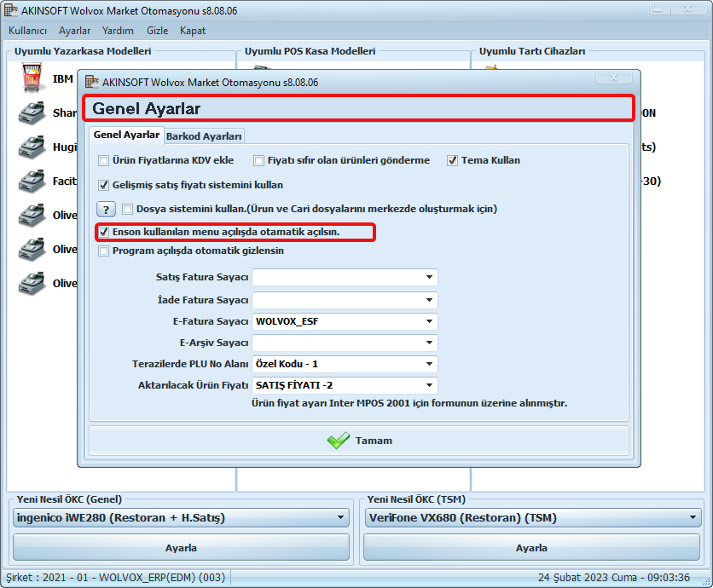Enable Program açılışda otomatik gizlensin
The width and height of the screenshot is (713, 588).
(104, 251)
